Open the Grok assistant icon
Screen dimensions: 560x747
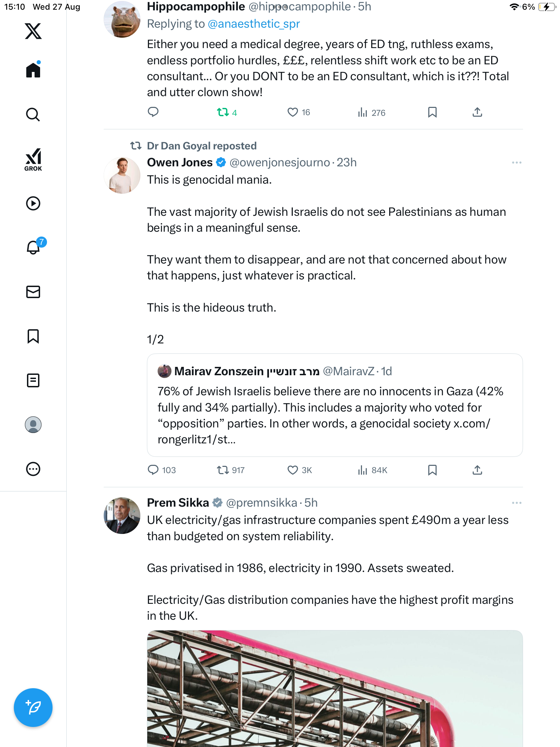[x=33, y=159]
